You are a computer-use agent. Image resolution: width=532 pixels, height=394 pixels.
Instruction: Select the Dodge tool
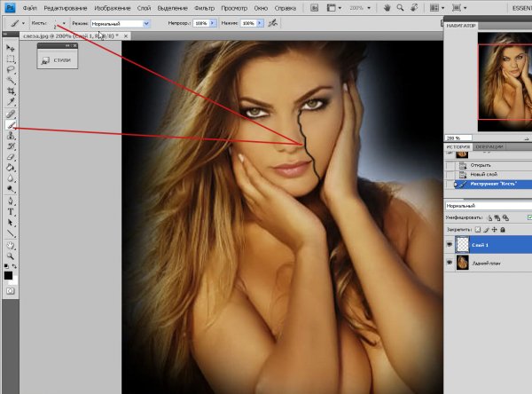11,189
